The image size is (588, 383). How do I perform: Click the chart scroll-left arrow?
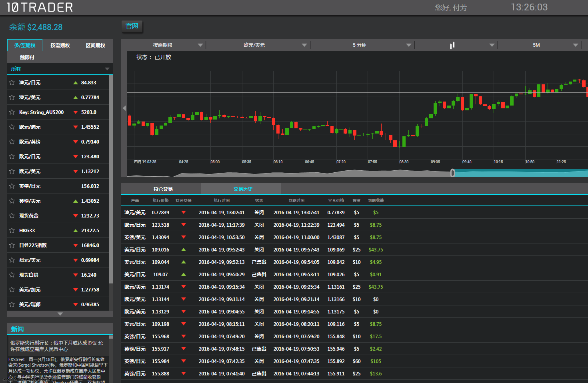tap(124, 108)
